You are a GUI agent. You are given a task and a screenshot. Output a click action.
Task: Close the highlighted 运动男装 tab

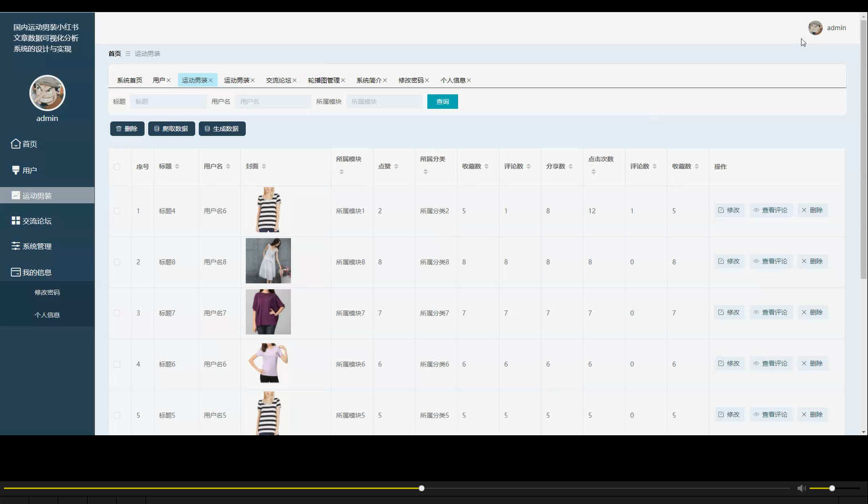tap(211, 80)
